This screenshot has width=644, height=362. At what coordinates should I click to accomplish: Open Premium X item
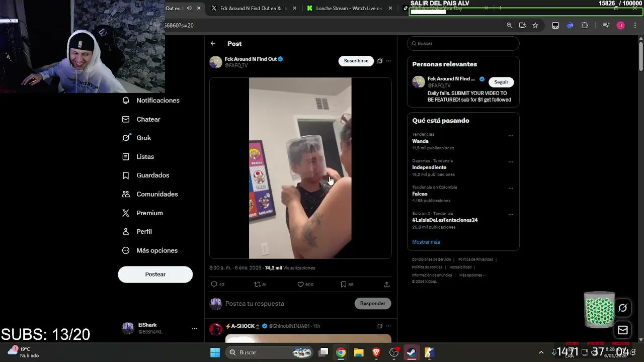(x=142, y=213)
